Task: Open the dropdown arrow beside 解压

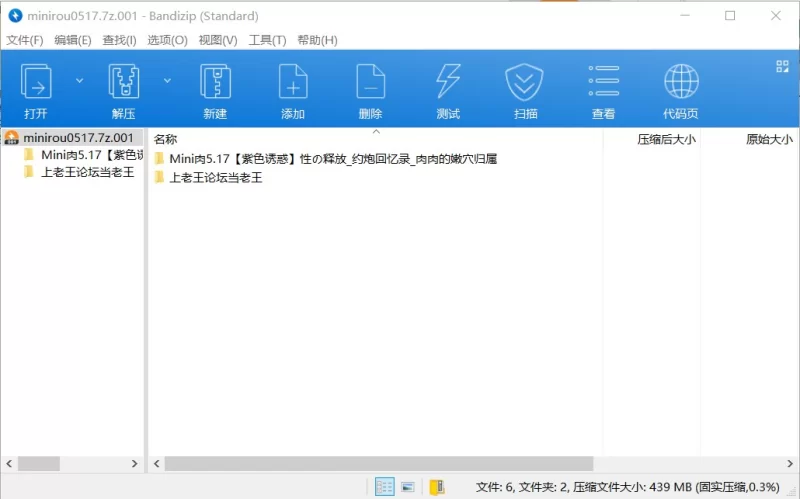Action: [x=167, y=81]
